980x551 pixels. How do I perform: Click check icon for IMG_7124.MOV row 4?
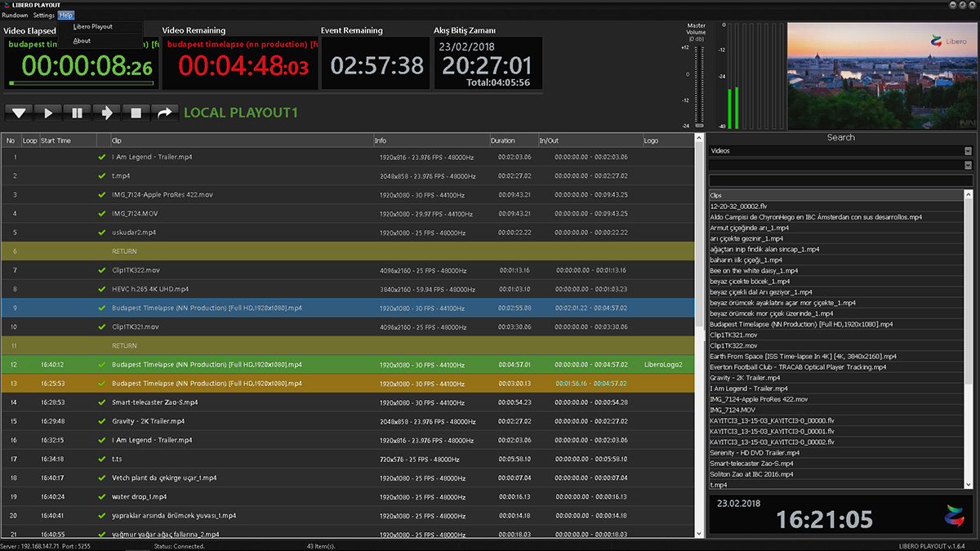pos(102,213)
